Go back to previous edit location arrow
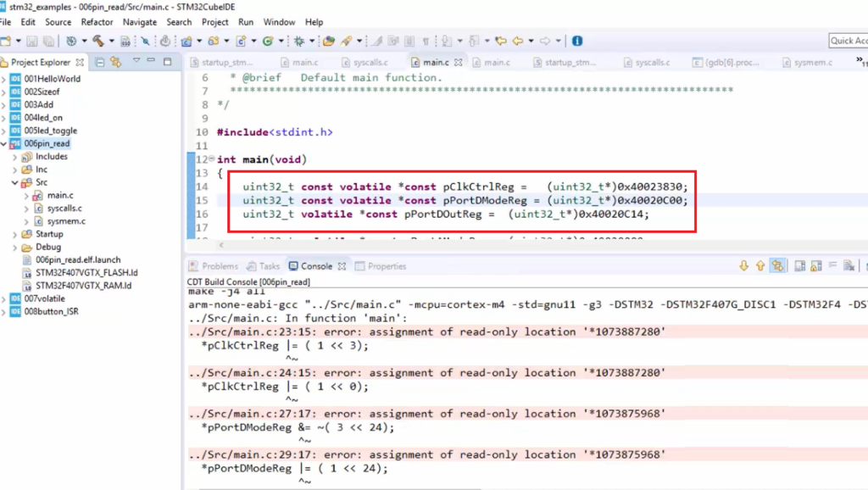868x490 pixels. (518, 41)
